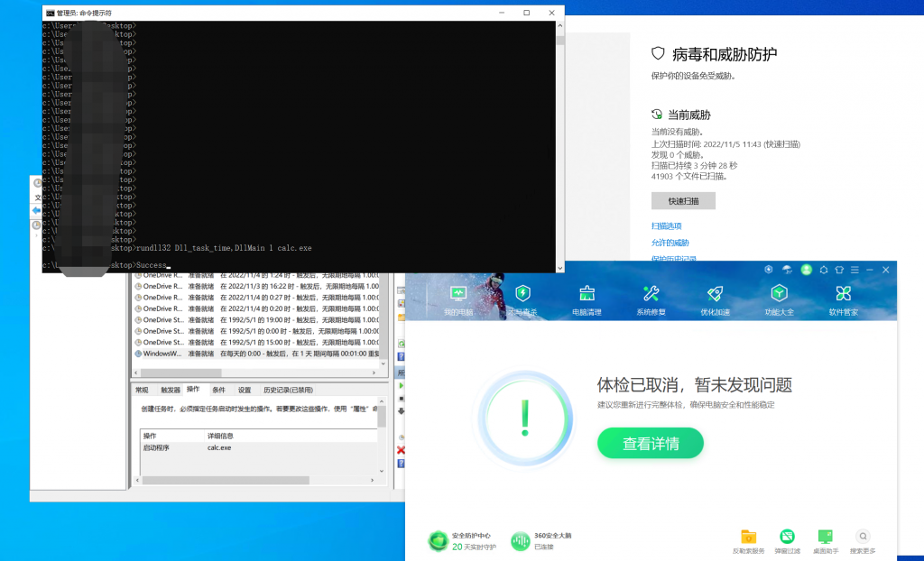Click the bell notification icon in 360
This screenshot has height=561, width=924.
(x=824, y=270)
